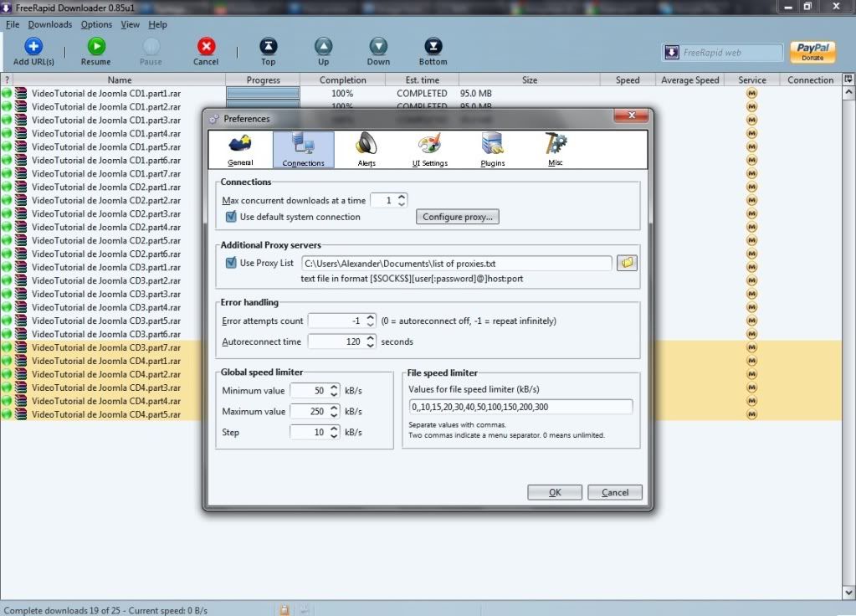Open the View menu
The width and height of the screenshot is (856, 616).
point(130,24)
